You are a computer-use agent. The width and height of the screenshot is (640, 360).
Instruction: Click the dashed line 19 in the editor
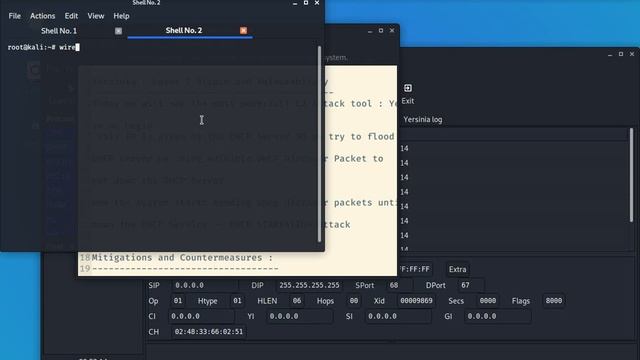click(185, 269)
